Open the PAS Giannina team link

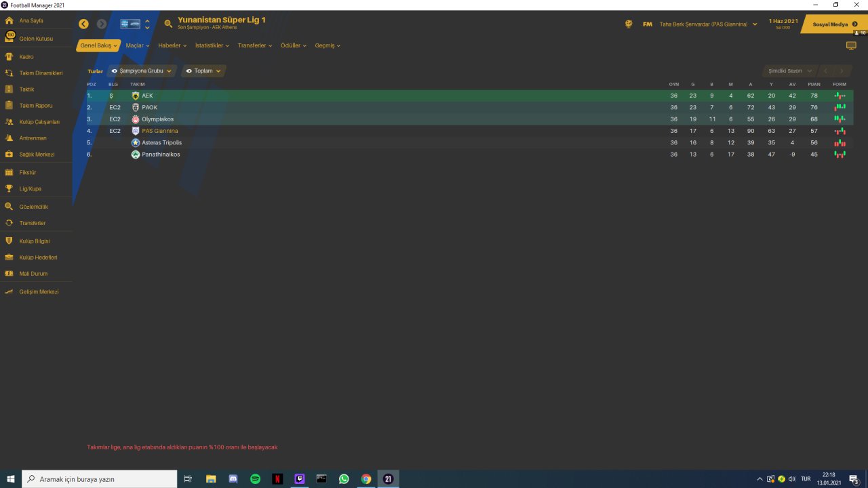tap(160, 131)
